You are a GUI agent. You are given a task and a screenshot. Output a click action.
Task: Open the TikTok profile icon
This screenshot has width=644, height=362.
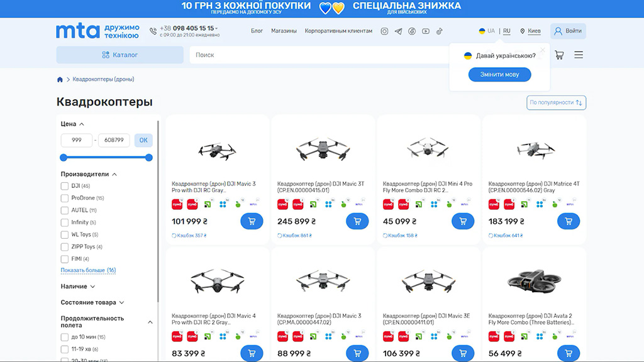[440, 31]
